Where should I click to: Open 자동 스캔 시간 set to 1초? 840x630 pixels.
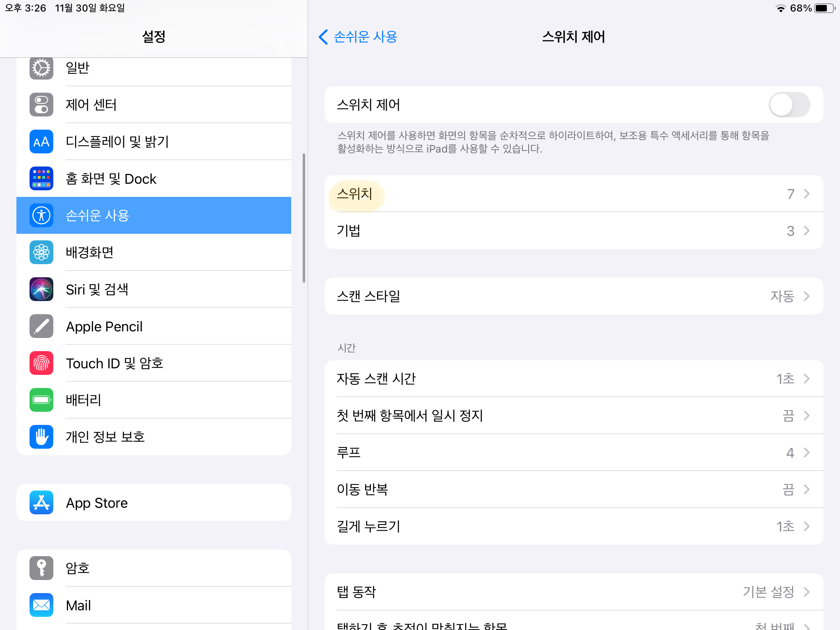point(573,378)
